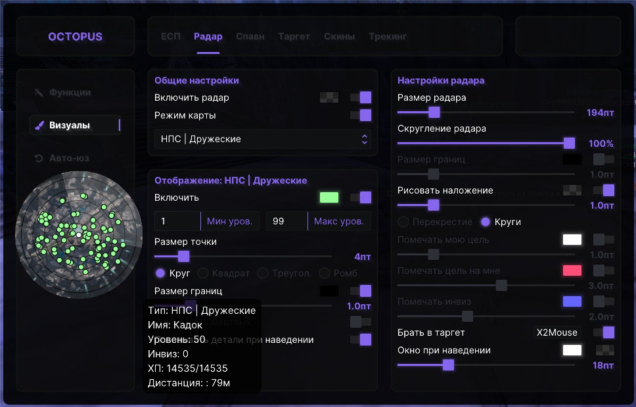Toggle the Режим карты switch

(x=361, y=115)
